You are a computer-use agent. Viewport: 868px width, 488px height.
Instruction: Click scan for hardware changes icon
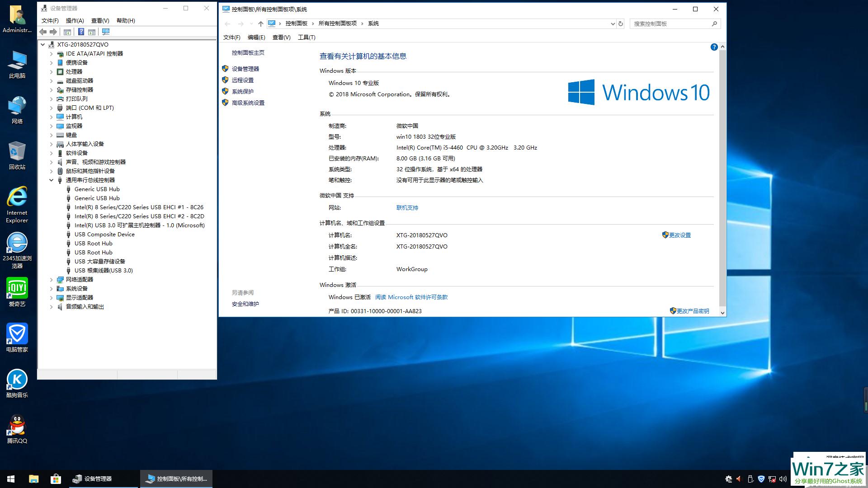[106, 32]
